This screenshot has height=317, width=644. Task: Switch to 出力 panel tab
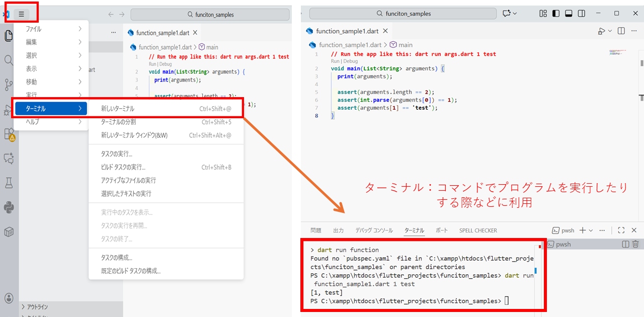339,230
